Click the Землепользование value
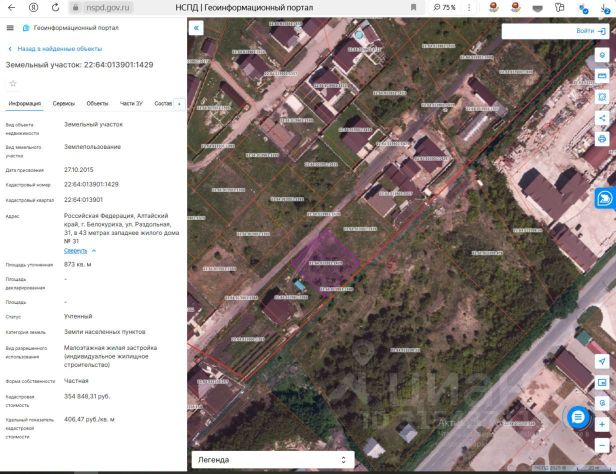 tap(92, 147)
